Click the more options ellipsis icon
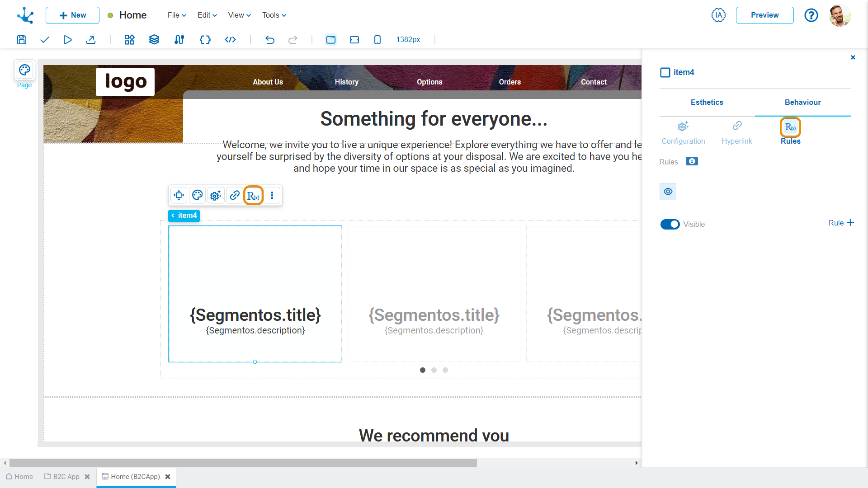 (x=272, y=196)
